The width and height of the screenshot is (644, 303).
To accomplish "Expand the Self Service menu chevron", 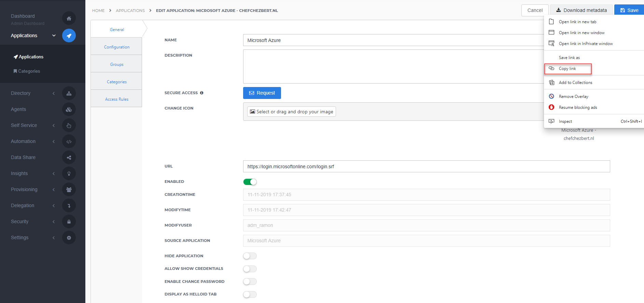I will point(54,126).
